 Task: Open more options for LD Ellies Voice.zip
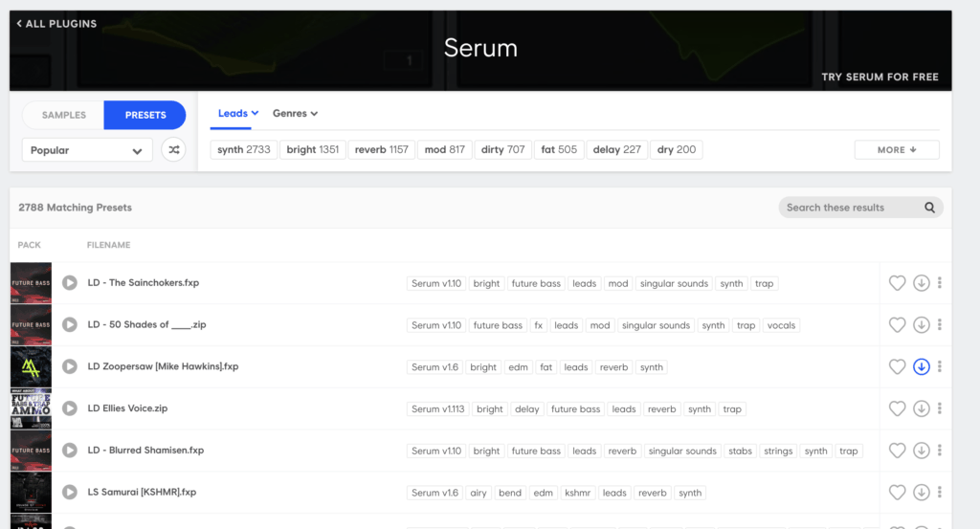tap(940, 408)
